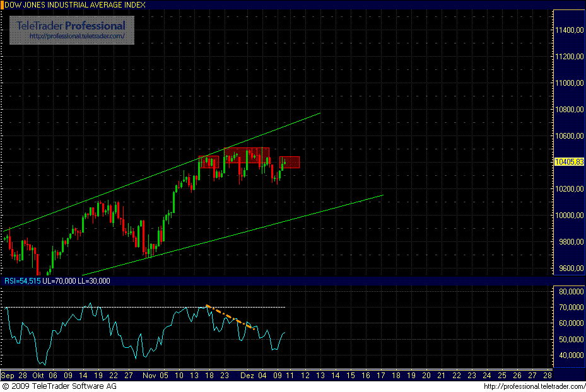This screenshot has width=586, height=392.
Task: Select the red resistance box over the candles
Action: pos(246,153)
